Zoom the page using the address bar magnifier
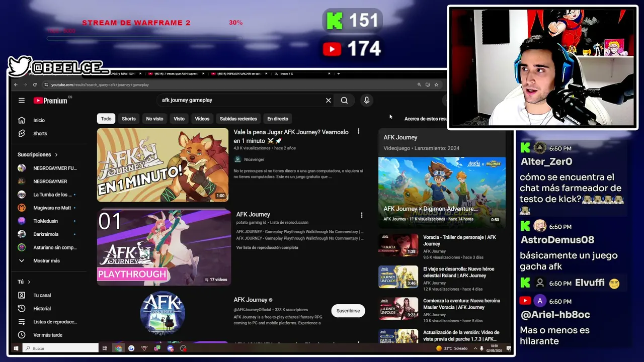This screenshot has width=644, height=362. click(419, 84)
